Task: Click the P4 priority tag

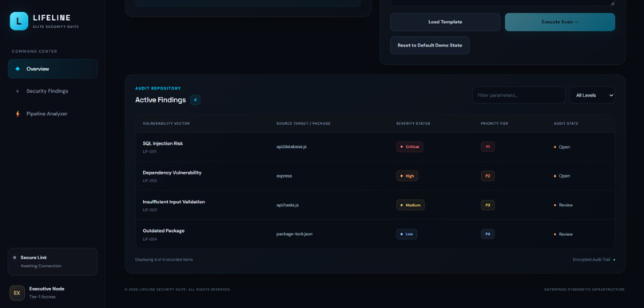Action: click(x=487, y=234)
